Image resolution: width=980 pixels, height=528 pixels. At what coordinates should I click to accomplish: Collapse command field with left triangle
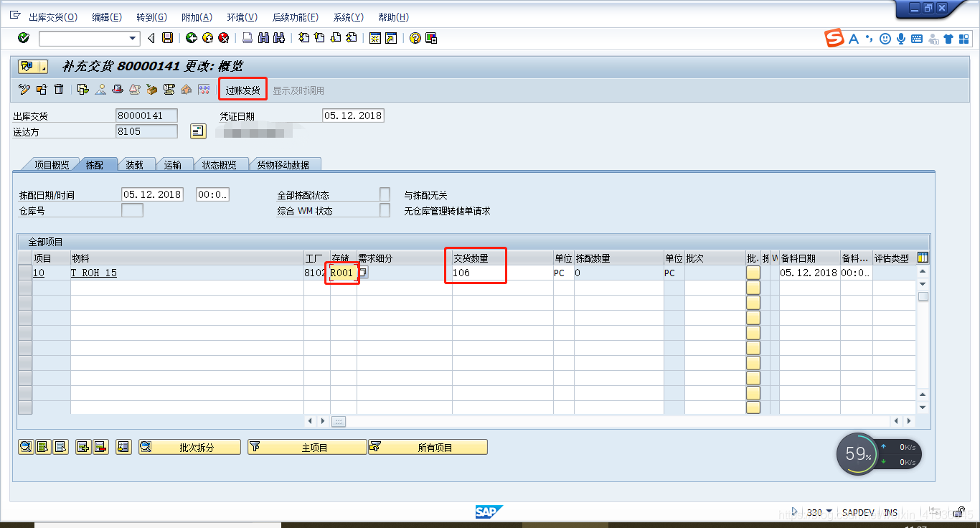coord(151,38)
